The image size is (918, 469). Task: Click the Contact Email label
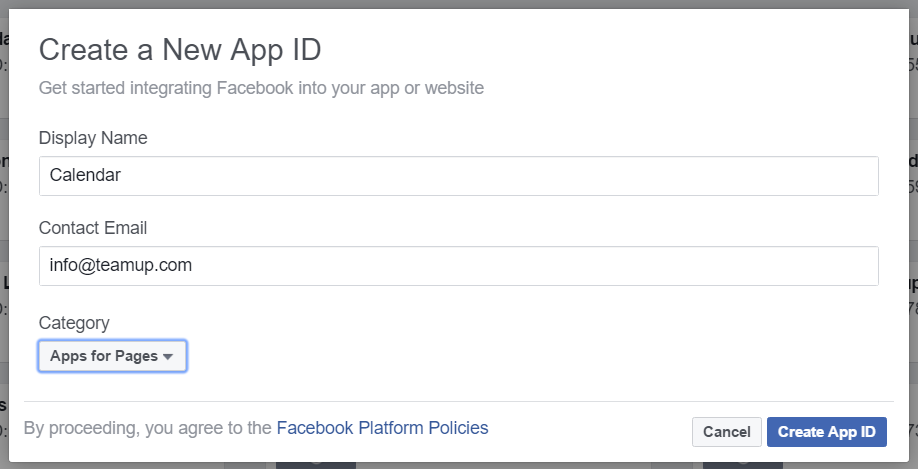coord(93,228)
